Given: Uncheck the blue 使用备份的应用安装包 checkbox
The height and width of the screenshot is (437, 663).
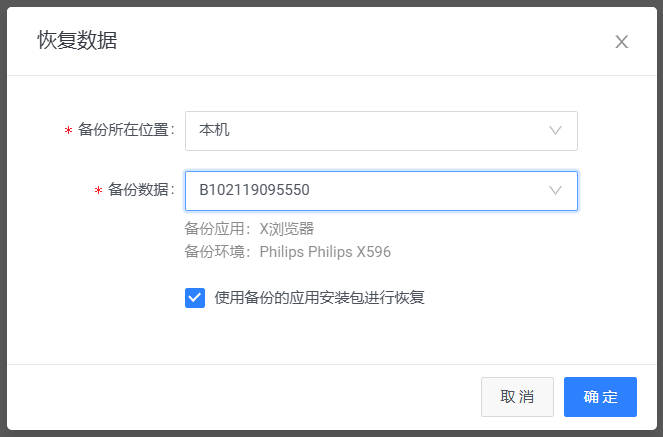Looking at the screenshot, I should (195, 298).
